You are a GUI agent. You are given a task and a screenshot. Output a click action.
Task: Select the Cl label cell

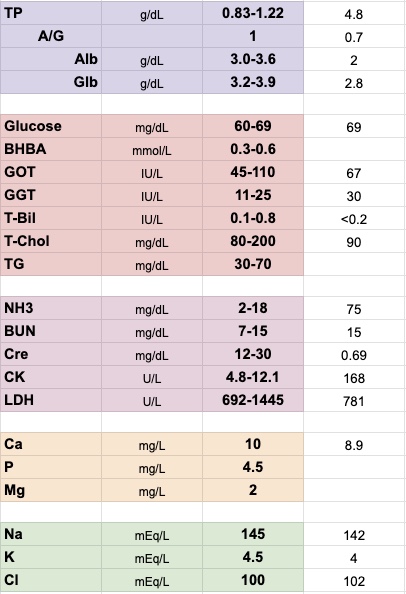pyautogui.click(x=51, y=580)
